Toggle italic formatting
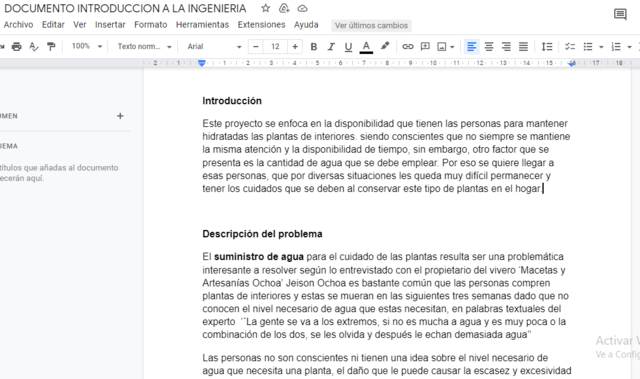The image size is (640, 379). pos(331,47)
